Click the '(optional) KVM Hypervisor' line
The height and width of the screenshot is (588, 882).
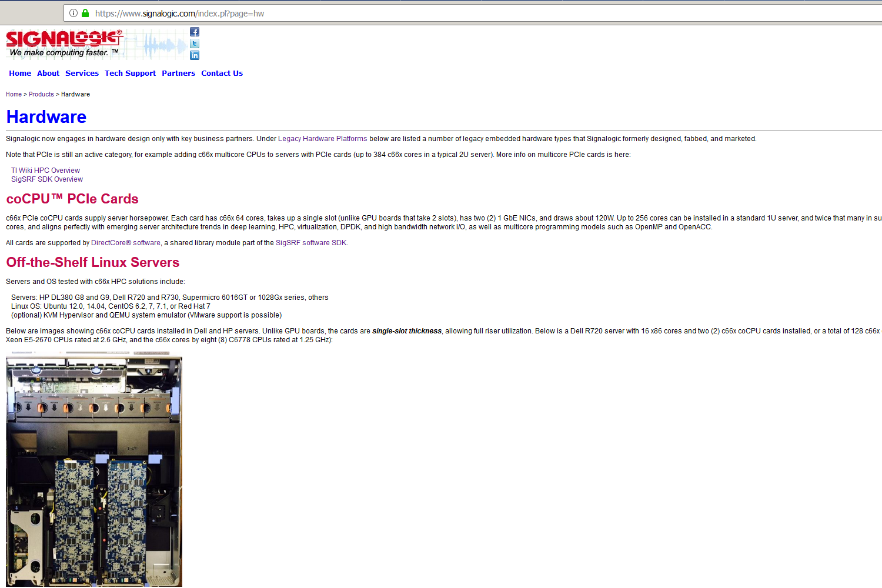pos(146,315)
